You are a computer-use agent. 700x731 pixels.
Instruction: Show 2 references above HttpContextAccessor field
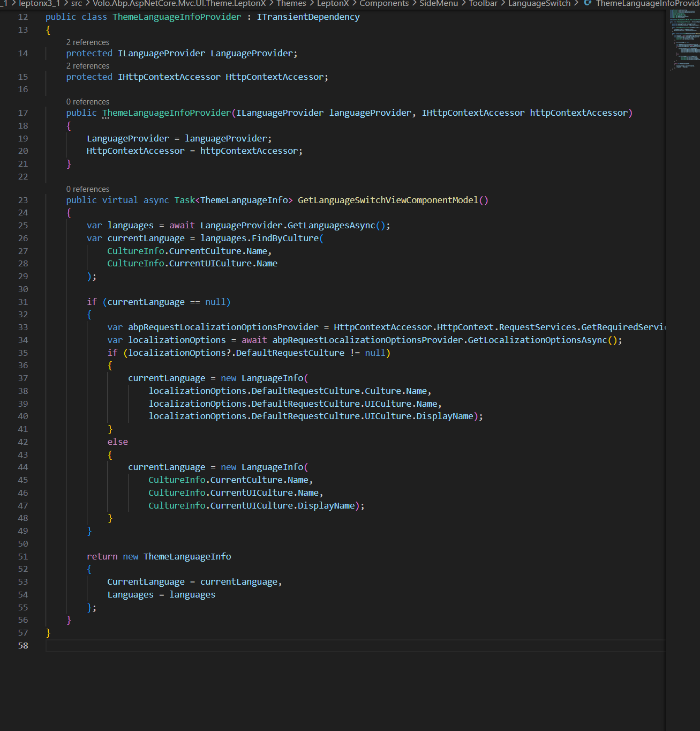point(88,66)
